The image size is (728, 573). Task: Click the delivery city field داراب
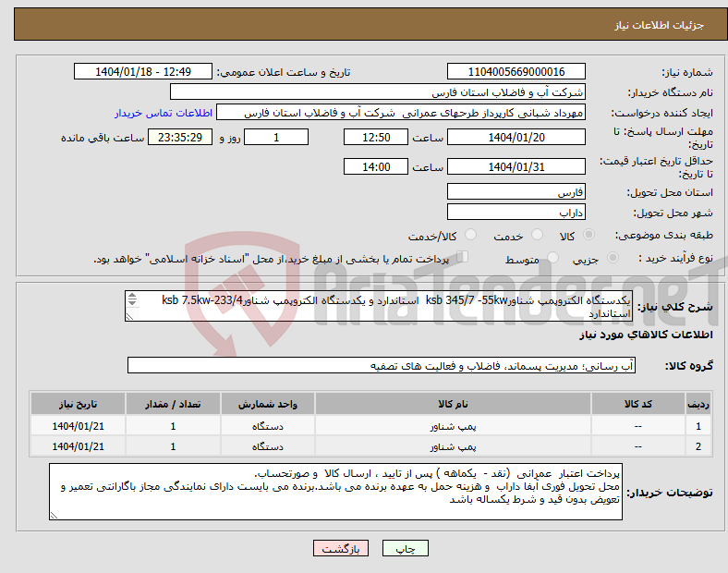[516, 212]
